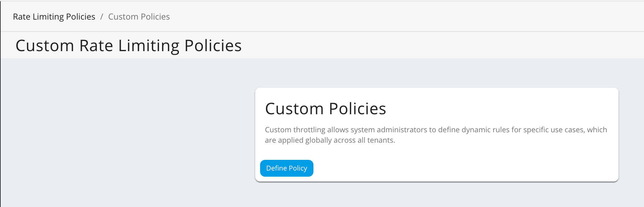Click the word 'Define' on blue button

click(277, 168)
